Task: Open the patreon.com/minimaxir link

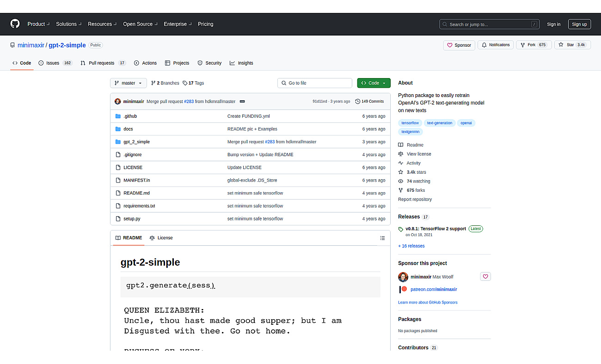Action: 434,290
